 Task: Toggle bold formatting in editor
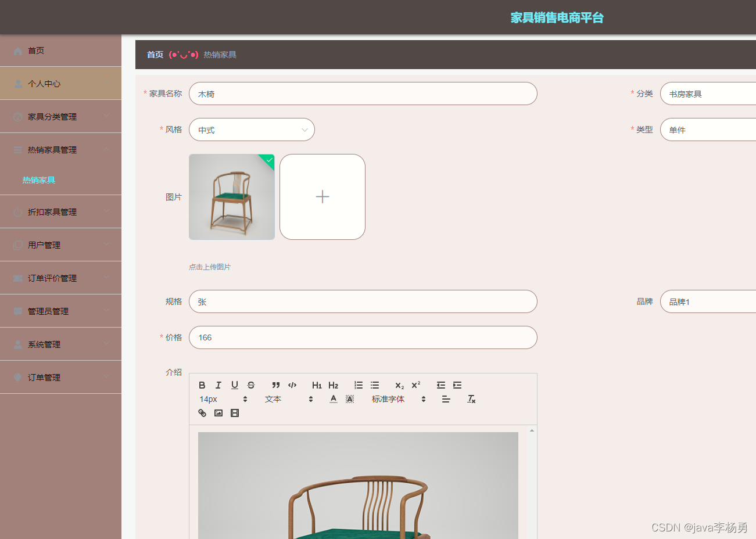pos(202,385)
